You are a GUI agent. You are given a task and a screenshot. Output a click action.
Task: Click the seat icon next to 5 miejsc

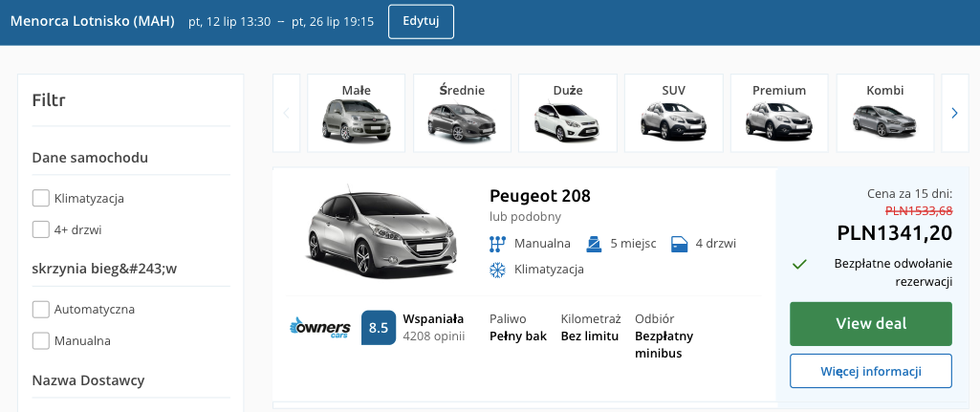pyautogui.click(x=594, y=243)
